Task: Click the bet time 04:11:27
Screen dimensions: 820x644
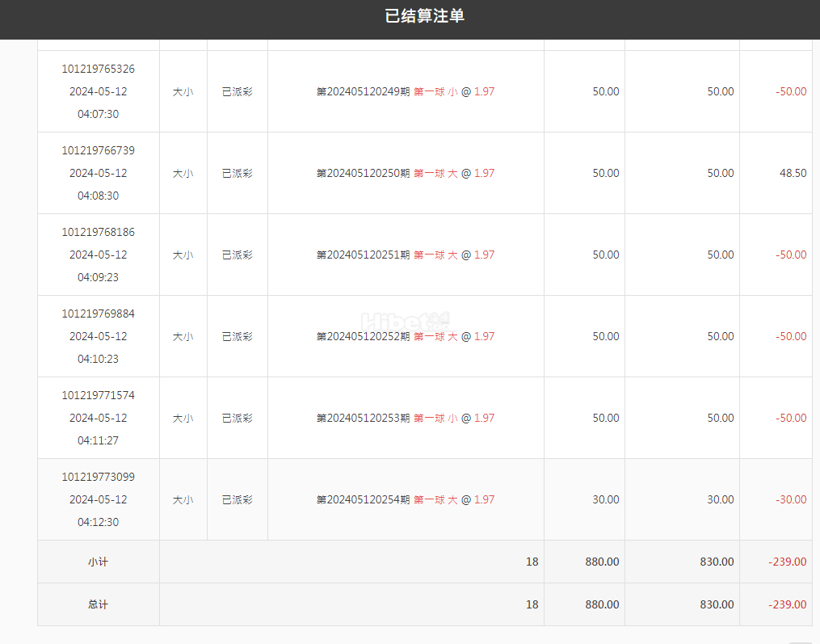Action: [99, 440]
